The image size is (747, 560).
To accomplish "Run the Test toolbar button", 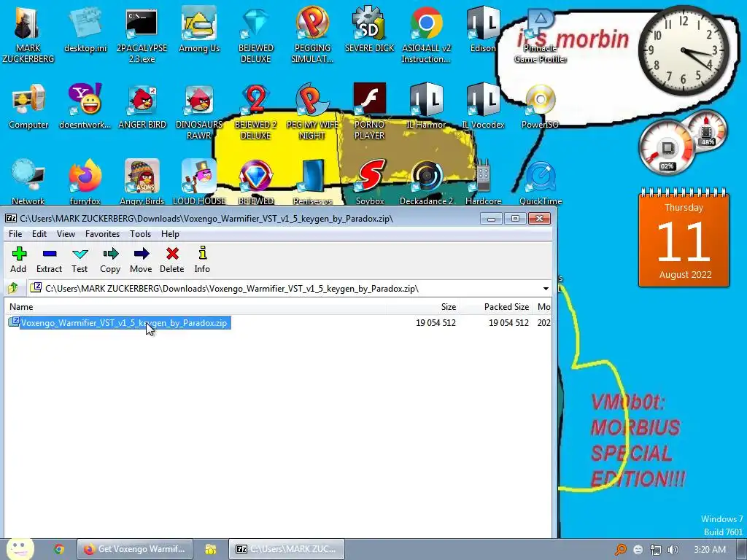I will click(x=80, y=260).
